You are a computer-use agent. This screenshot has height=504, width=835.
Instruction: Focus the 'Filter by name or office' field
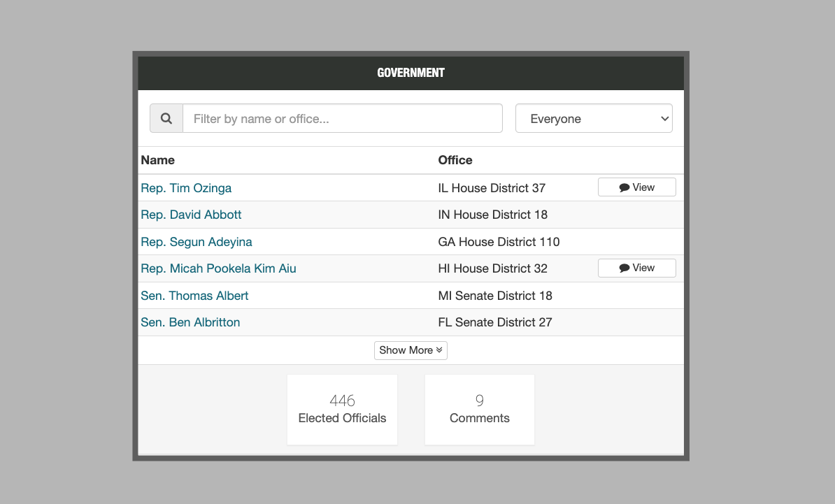point(343,119)
